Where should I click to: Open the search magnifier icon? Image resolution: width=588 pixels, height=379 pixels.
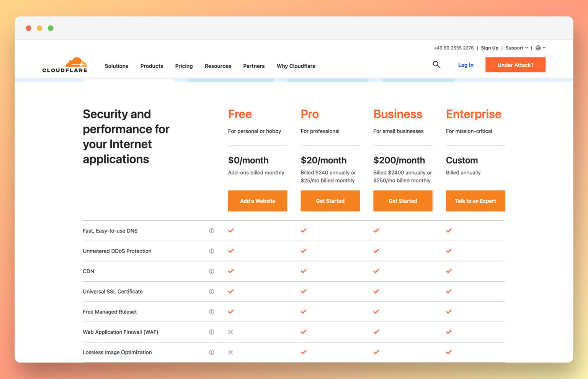point(436,65)
